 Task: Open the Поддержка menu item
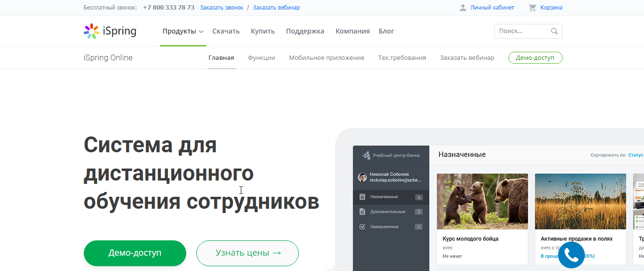[x=305, y=31]
